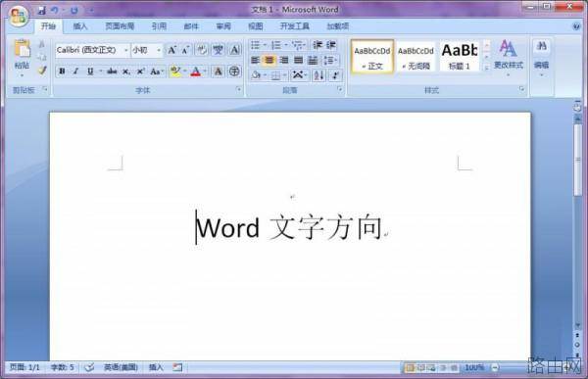Expand the Styles gallery More arrow
The height and width of the screenshot is (379, 588).
tap(487, 68)
